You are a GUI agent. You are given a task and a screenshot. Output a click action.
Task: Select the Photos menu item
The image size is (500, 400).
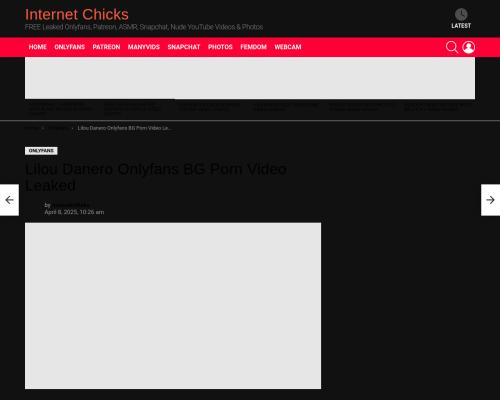[220, 47]
